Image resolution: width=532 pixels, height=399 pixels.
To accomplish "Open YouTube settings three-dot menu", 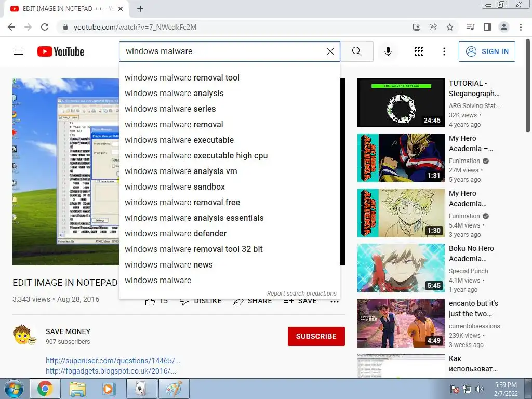I will (444, 51).
